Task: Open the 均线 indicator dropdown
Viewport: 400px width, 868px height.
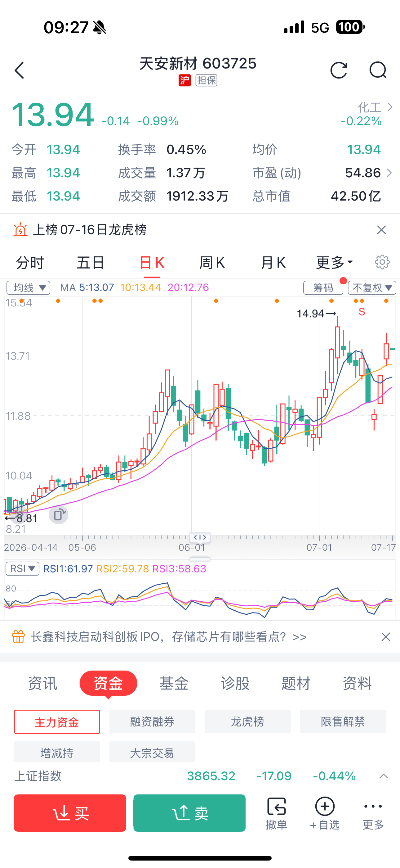Action: 28,288
